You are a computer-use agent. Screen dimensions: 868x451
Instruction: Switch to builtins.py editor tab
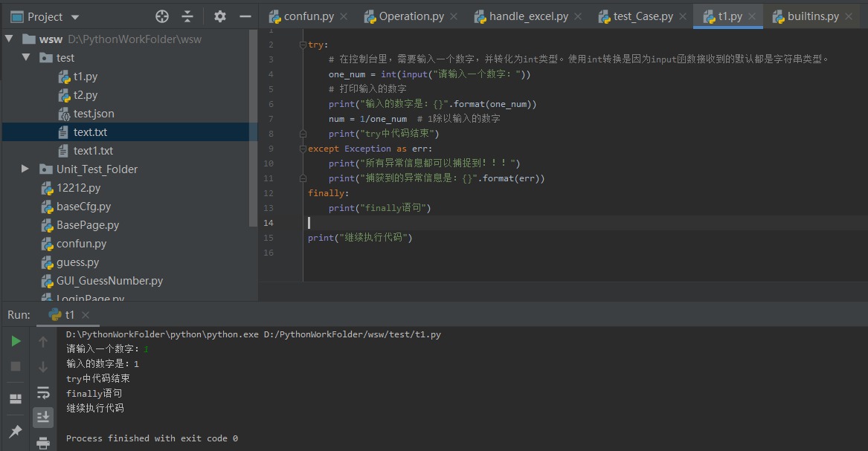click(813, 16)
